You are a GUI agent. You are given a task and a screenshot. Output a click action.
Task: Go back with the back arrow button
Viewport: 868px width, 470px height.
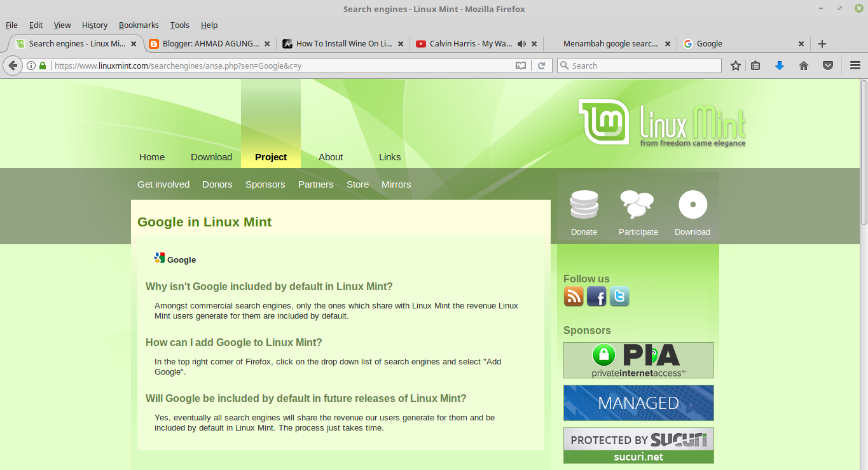(x=13, y=66)
